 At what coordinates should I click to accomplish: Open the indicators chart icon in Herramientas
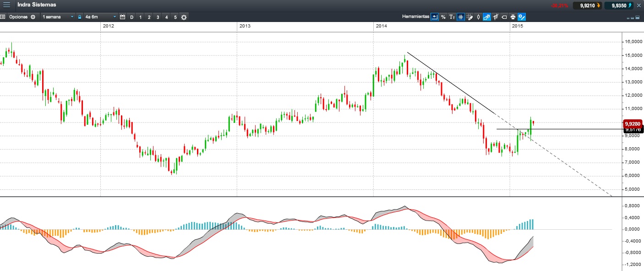tap(496, 17)
